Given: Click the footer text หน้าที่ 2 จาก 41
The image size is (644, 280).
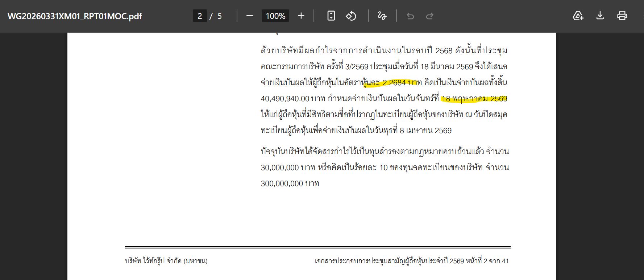Looking at the screenshot, I should pyautogui.click(x=487, y=261).
